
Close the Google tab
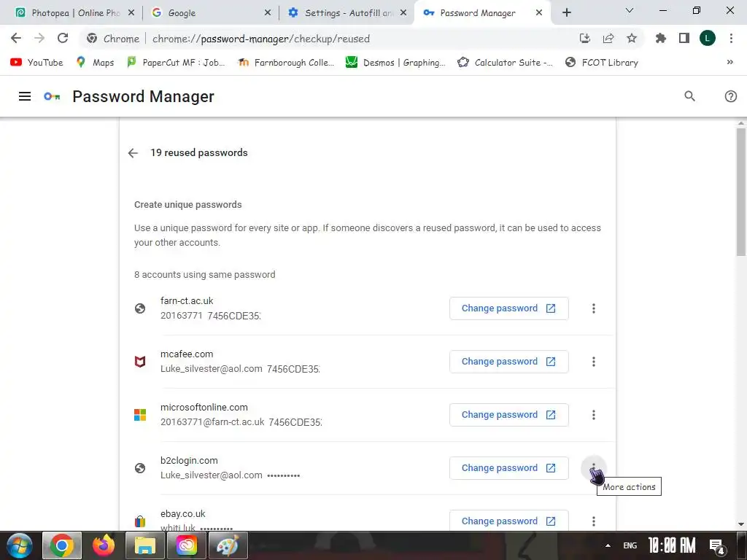point(268,13)
